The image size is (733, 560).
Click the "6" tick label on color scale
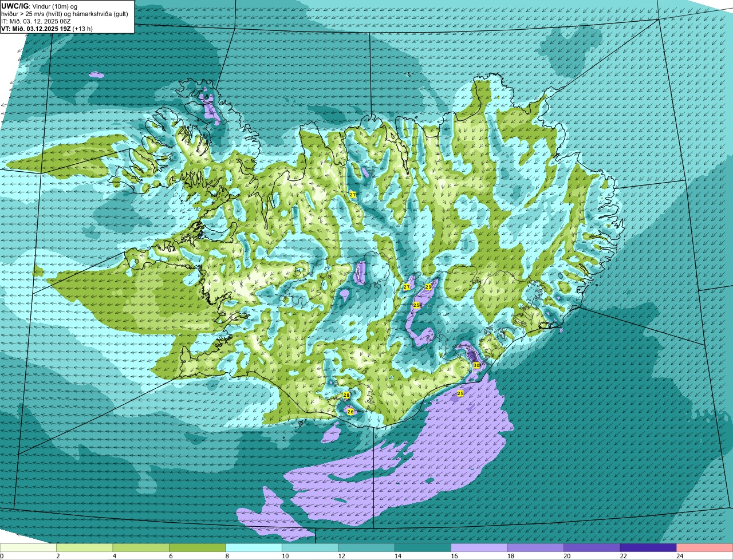tap(171, 556)
